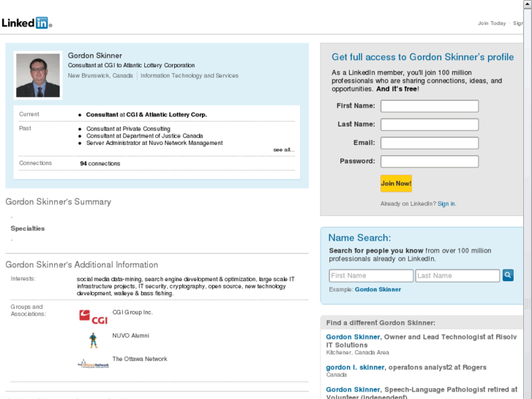
Task: Click Find a different Gordon Skinner heading
Action: click(x=381, y=323)
